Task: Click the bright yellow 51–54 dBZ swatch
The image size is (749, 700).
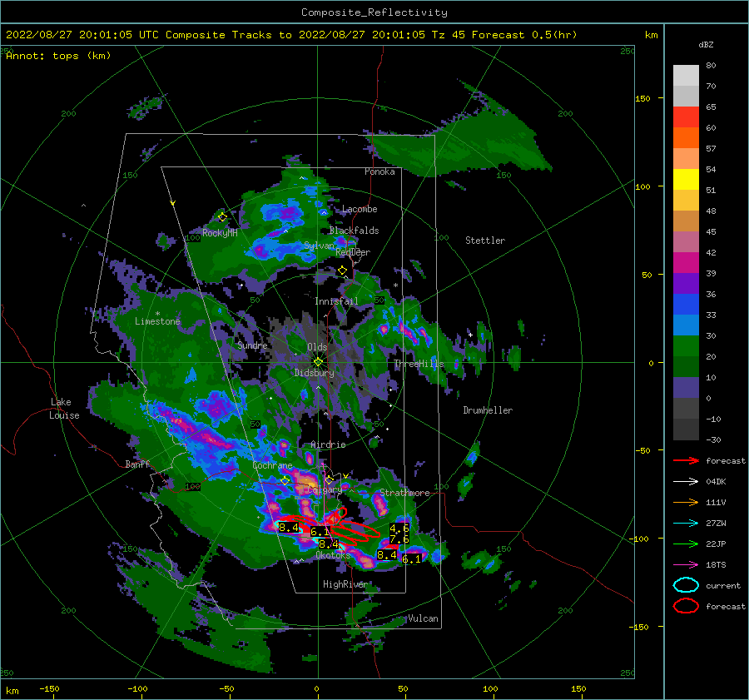Action: click(x=686, y=180)
